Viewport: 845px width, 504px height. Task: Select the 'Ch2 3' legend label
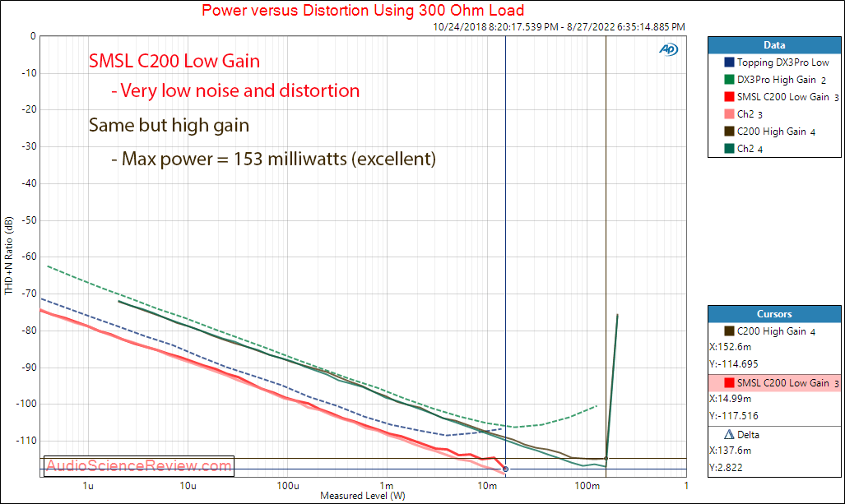(750, 114)
